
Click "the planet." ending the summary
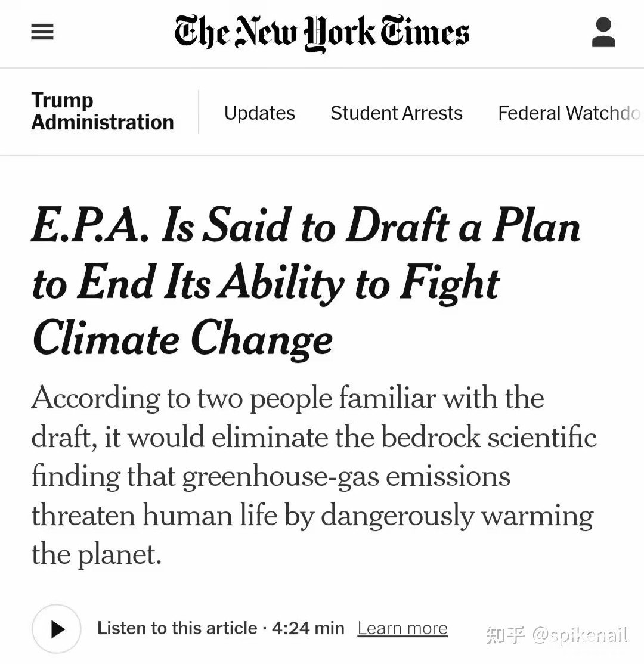(97, 554)
